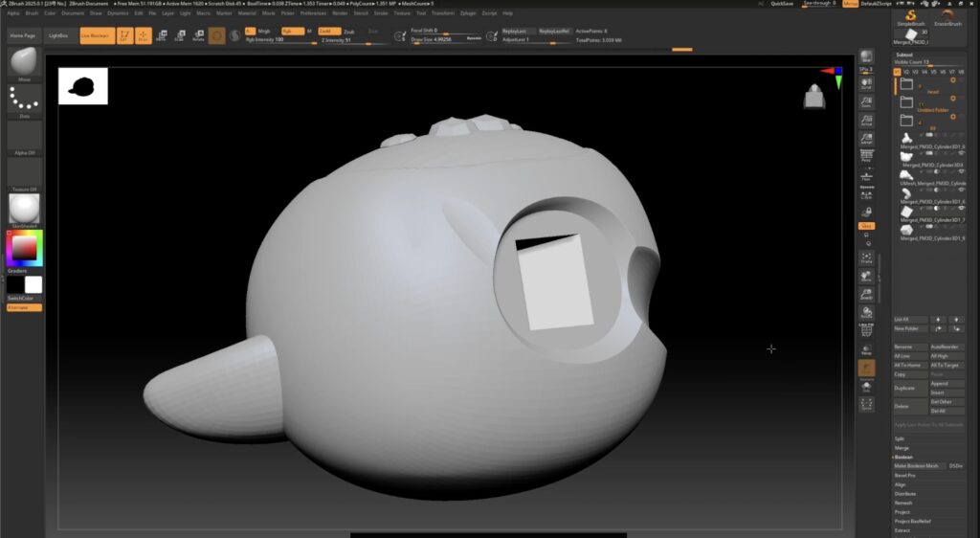Open LightBox
This screenshot has height=538, width=980.
coord(58,35)
